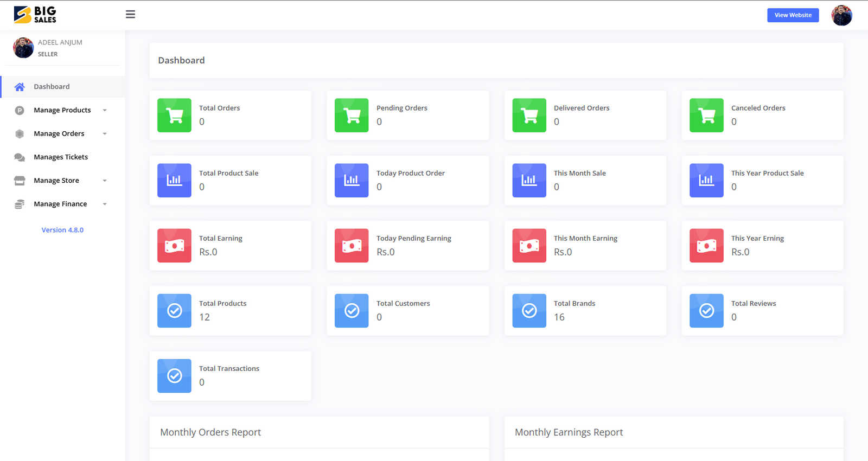Screen dimensions: 868x461
Task: Click the Adeel Anjum sidebar profile picture
Action: (23, 48)
